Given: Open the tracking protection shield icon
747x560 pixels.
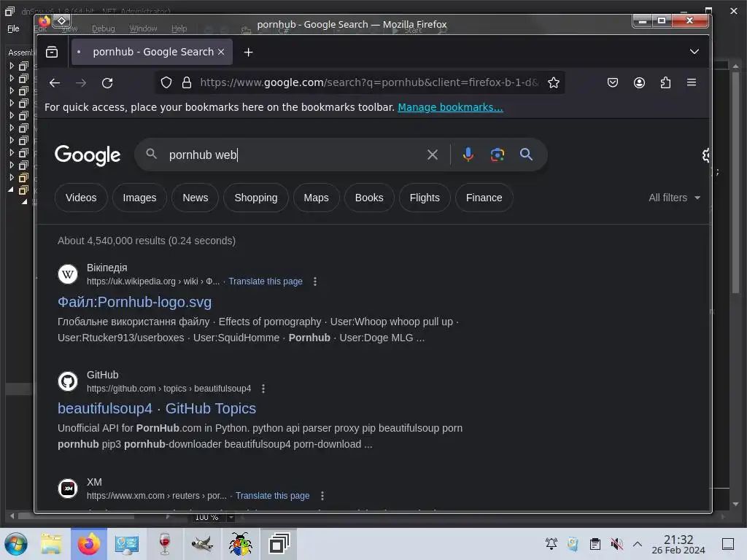Looking at the screenshot, I should tap(166, 83).
